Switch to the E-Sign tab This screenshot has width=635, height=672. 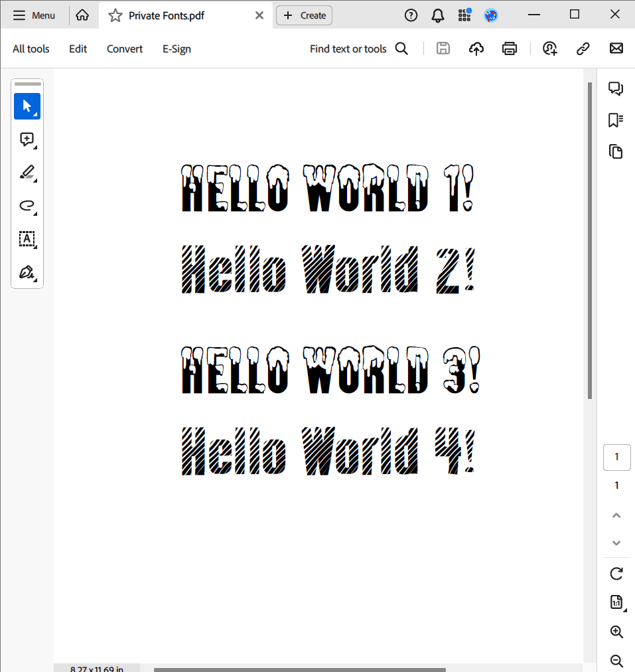click(176, 48)
